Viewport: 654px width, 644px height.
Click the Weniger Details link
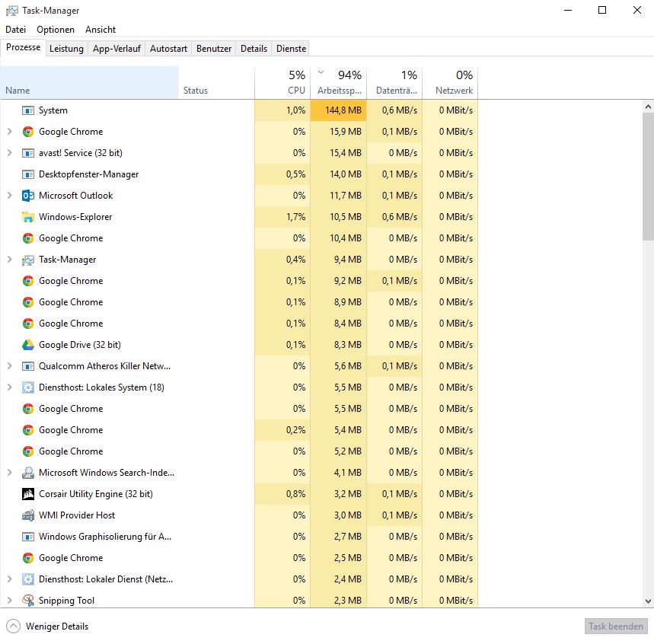(57, 626)
